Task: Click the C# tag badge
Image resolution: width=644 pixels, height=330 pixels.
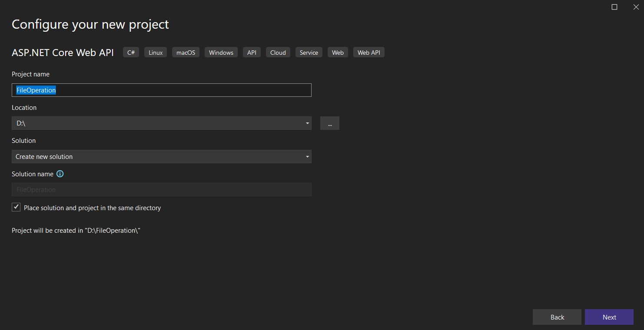Action: [130, 52]
